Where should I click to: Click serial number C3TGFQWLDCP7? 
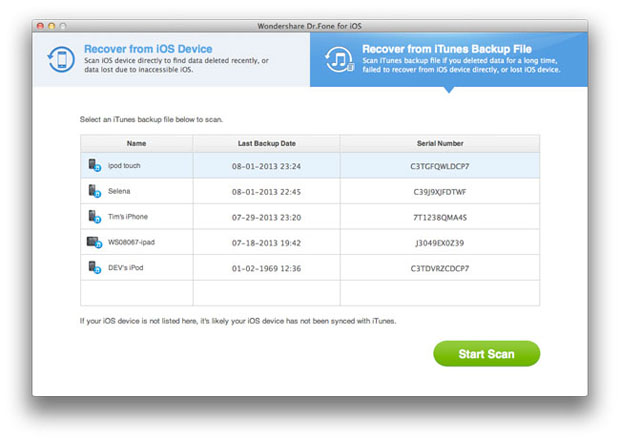click(x=440, y=166)
